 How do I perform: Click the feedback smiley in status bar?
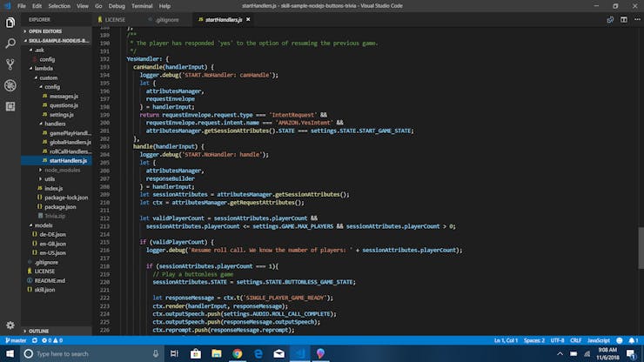pos(620,340)
